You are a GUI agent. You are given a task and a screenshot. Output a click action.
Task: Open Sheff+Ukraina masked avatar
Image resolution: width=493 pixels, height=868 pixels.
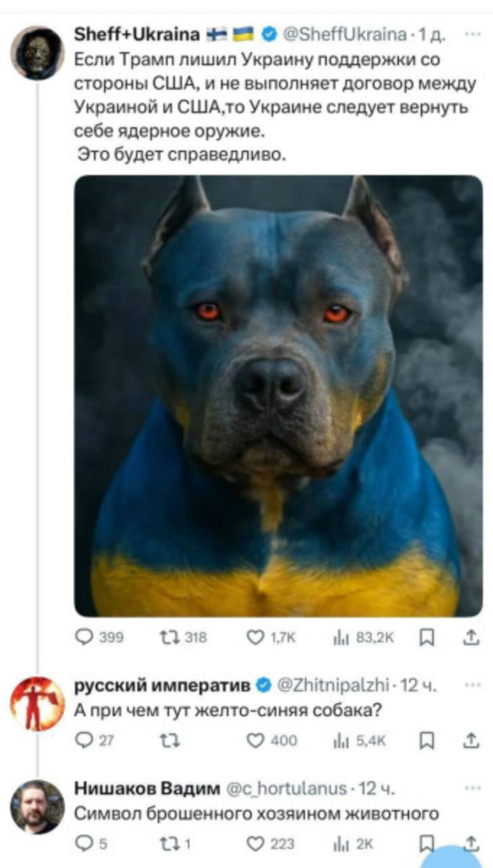(37, 52)
